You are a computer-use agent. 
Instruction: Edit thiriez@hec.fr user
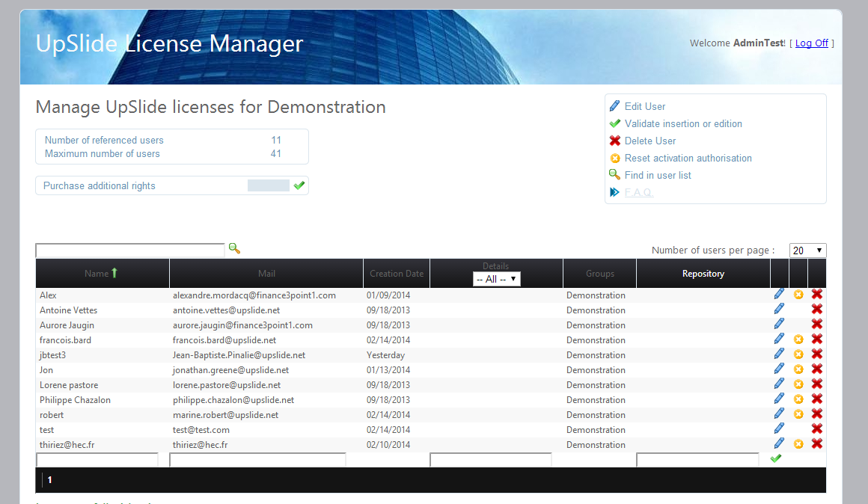click(779, 443)
